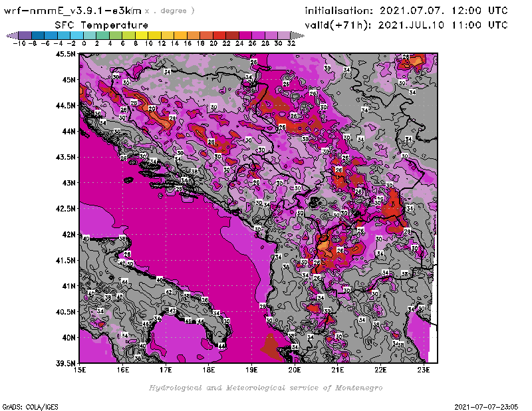Click the '43N' latitude label

tap(68, 183)
